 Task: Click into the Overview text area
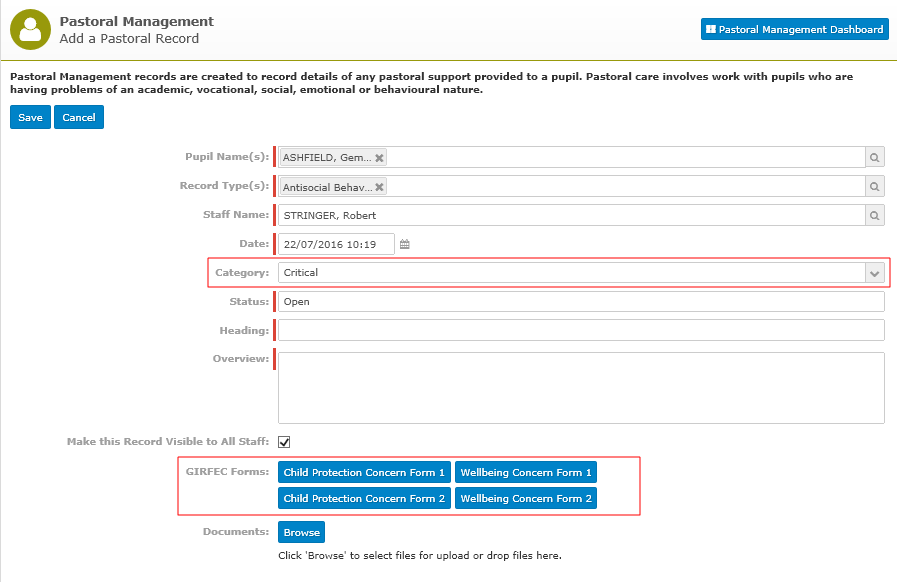(581, 388)
